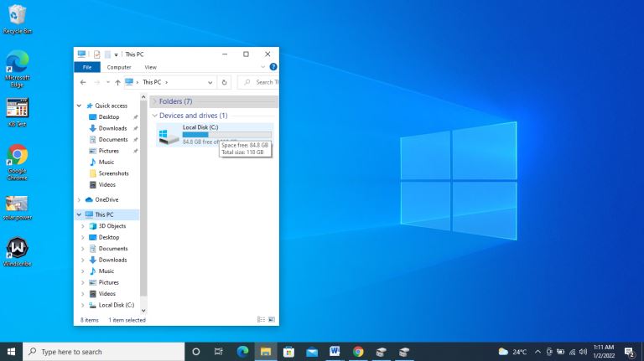
Task: Show hidden system tray icons
Action: click(538, 352)
